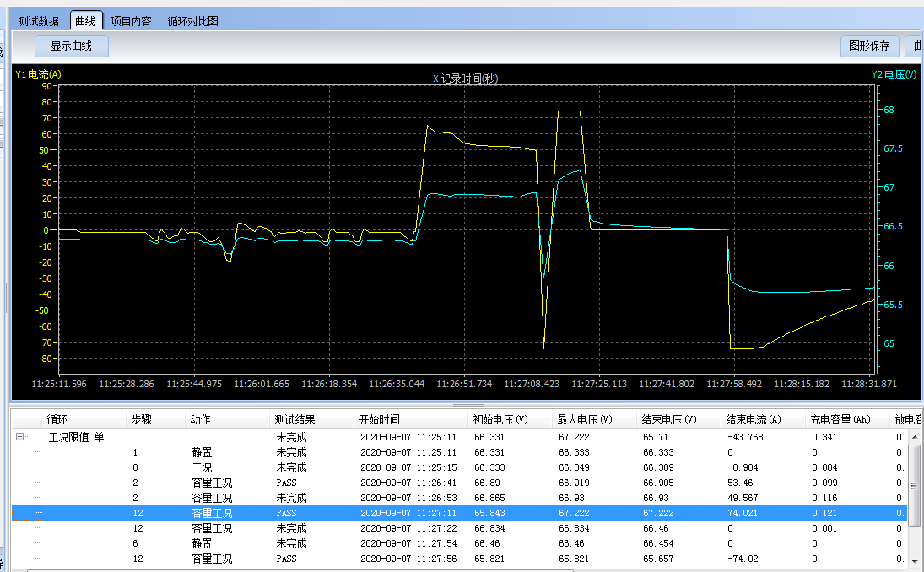This screenshot has width=924, height=572.
Task: Switch to the 测试数据 tab
Action: click(39, 21)
